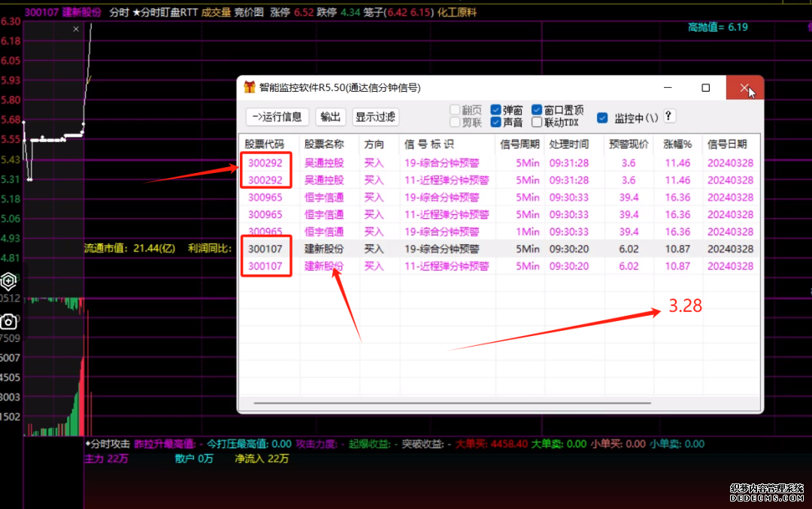Click the horizontal scrollbar under signal list
Viewport: 812px width, 509px height.
pos(451,403)
